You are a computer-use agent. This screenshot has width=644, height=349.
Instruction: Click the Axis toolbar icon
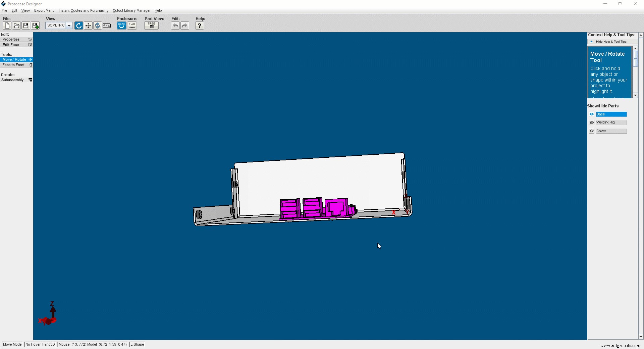click(x=107, y=26)
